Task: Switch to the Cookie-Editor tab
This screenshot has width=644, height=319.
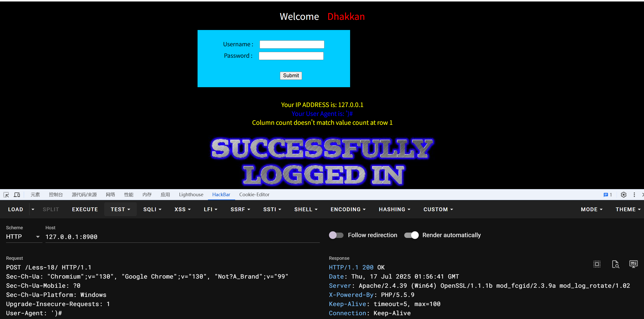Action: pos(254,195)
